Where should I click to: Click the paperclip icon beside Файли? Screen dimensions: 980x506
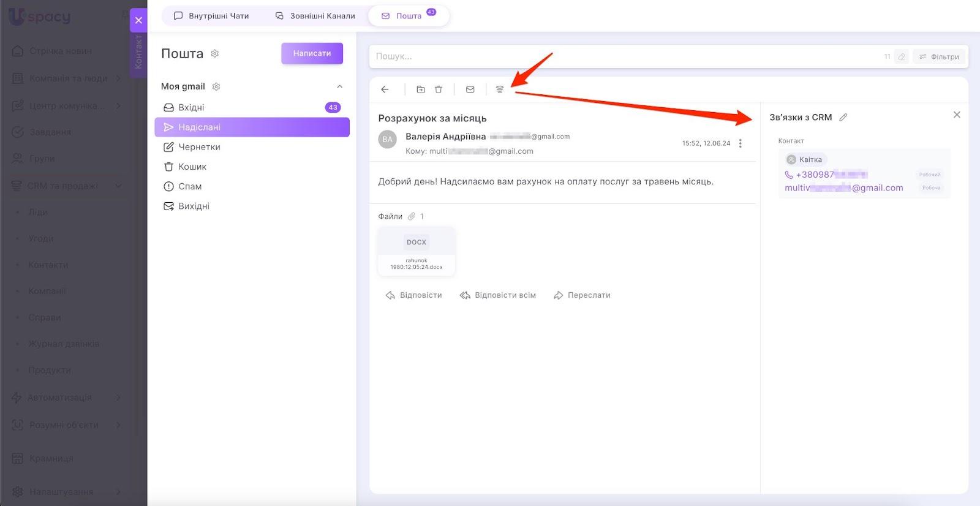(412, 216)
